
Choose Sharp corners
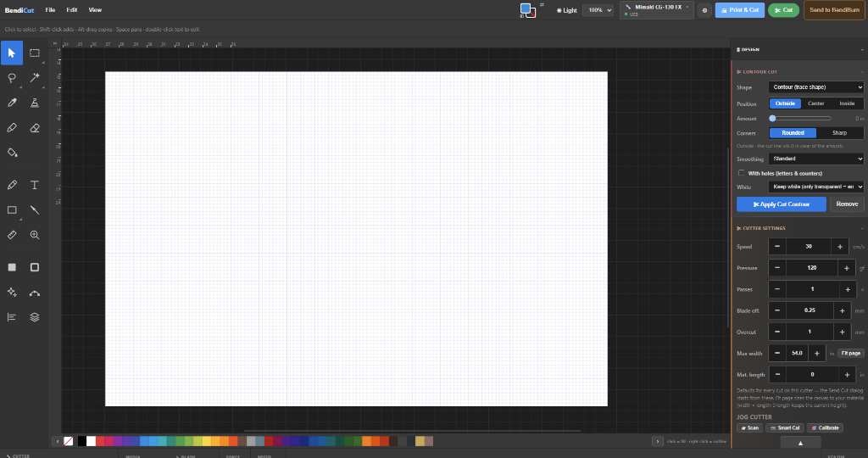pos(839,133)
